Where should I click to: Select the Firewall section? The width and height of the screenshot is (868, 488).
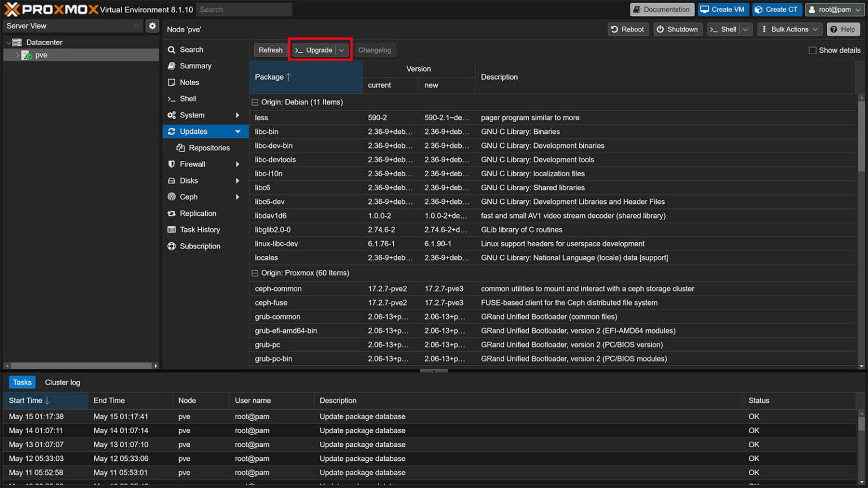click(192, 164)
